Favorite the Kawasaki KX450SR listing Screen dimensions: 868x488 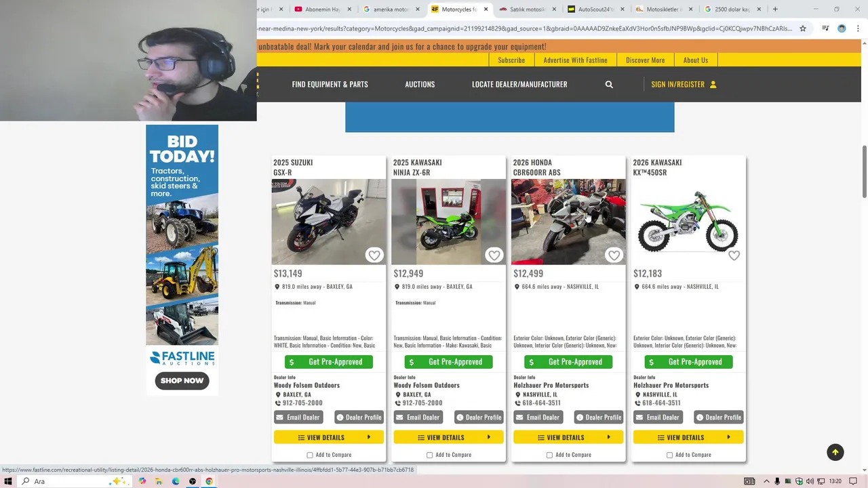coord(734,255)
